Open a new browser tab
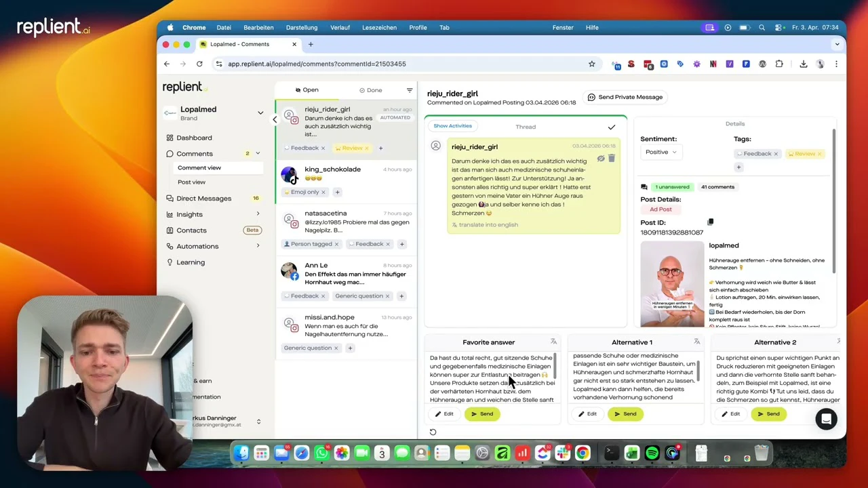 [311, 44]
